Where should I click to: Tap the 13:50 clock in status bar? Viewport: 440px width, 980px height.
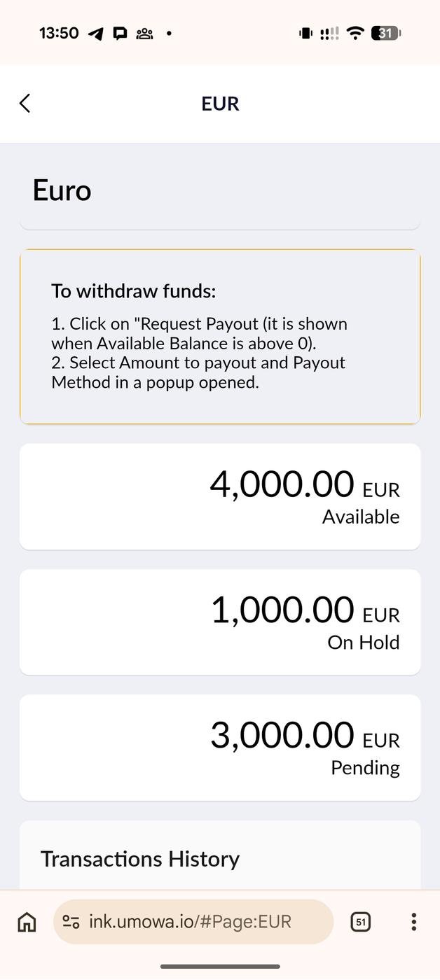[x=59, y=33]
